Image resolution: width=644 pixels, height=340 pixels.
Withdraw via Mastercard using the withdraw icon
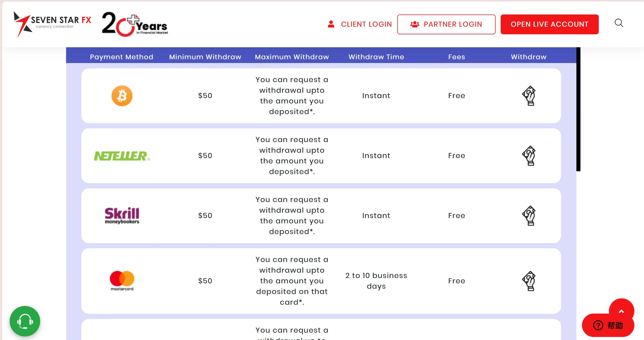(x=529, y=281)
